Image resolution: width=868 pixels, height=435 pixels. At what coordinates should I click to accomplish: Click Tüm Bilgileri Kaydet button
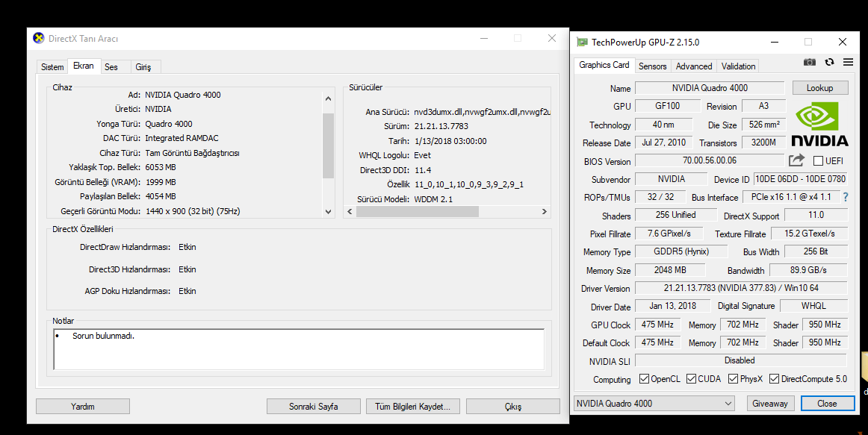[413, 406]
